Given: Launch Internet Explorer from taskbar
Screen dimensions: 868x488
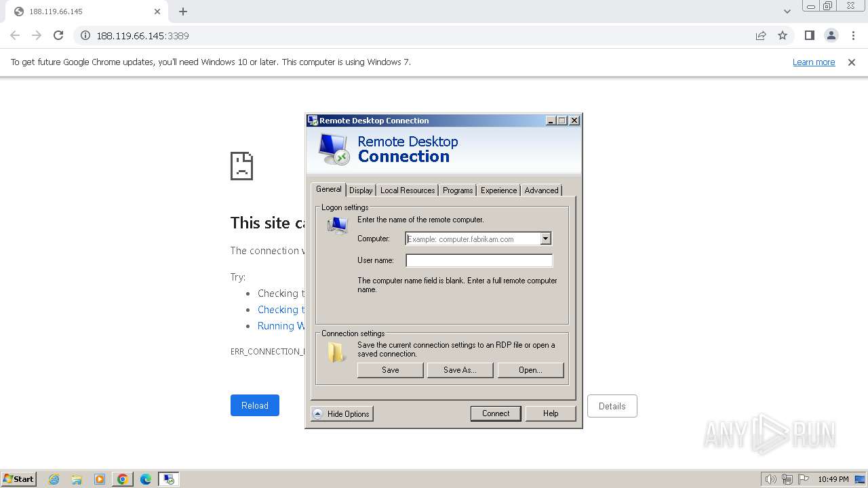Looking at the screenshot, I should pyautogui.click(x=54, y=479).
